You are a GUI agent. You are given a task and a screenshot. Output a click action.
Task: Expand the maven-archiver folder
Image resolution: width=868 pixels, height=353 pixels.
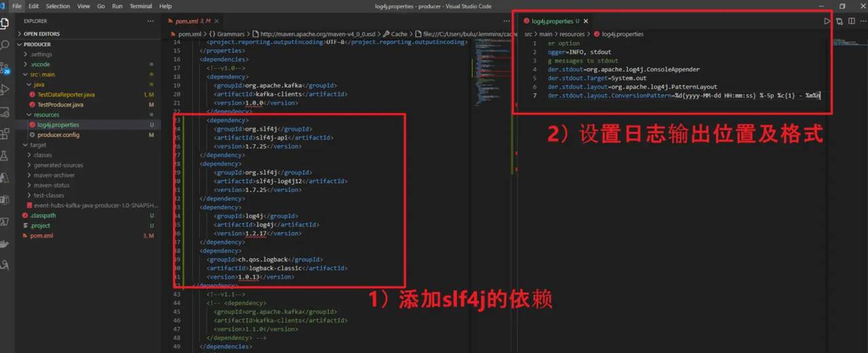(x=87, y=175)
